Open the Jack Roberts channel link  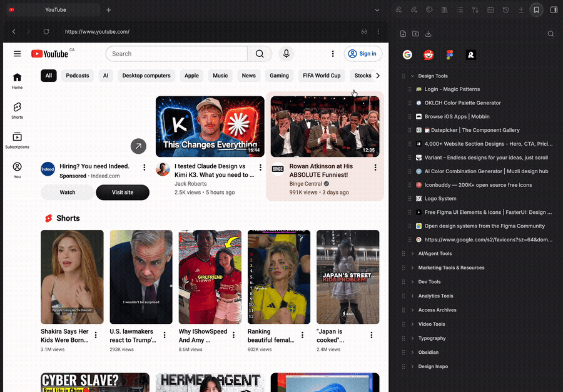[x=190, y=184]
